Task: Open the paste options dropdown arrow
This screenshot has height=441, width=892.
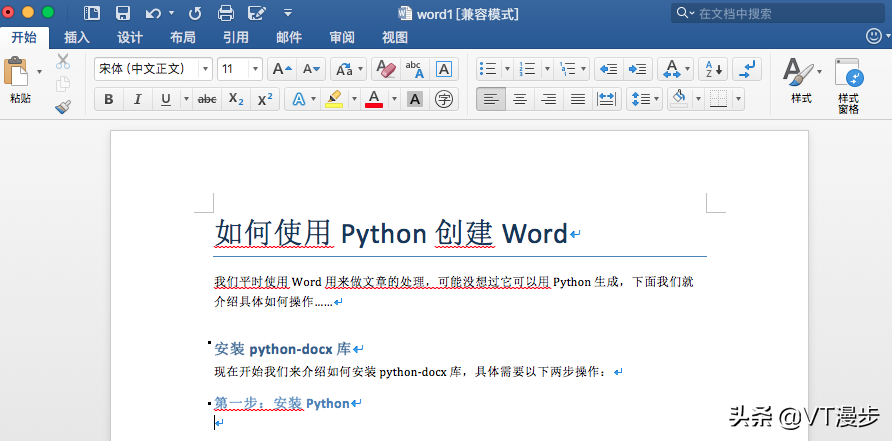Action: [39, 72]
